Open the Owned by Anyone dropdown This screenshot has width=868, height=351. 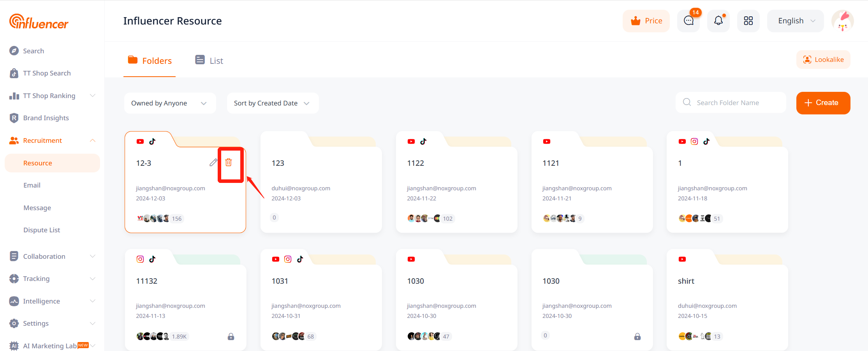pos(170,103)
